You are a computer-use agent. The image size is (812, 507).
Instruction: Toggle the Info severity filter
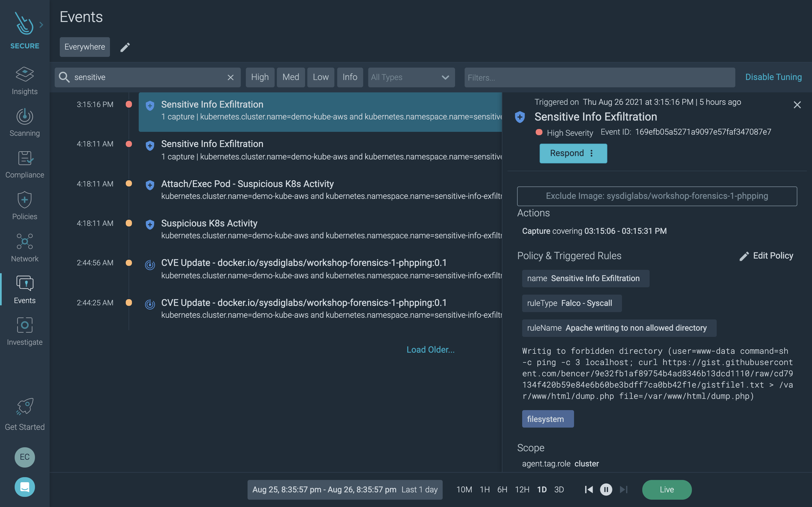coord(350,77)
